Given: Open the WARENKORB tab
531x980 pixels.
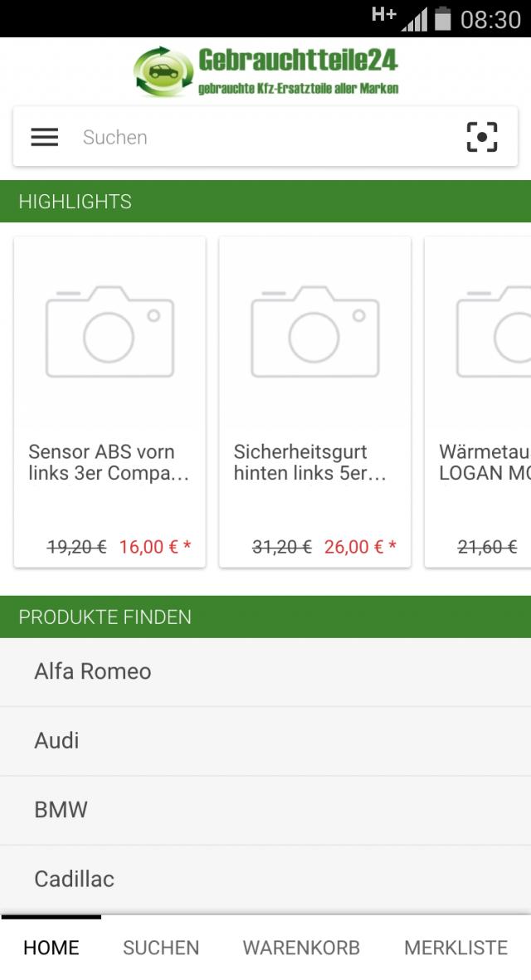Looking at the screenshot, I should click(x=301, y=948).
